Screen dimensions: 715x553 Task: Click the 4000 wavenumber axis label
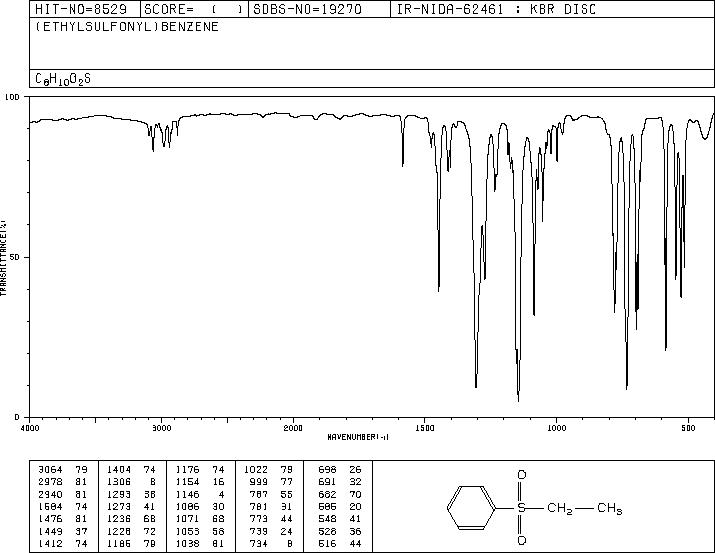pyautogui.click(x=30, y=428)
